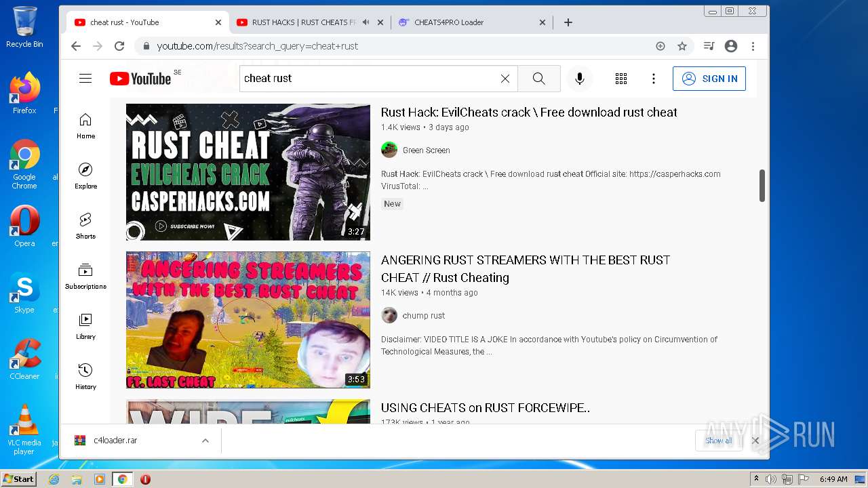Open the CCleaner desktop shortcut
Image resolution: width=868 pixels, height=488 pixels.
[x=24, y=359]
